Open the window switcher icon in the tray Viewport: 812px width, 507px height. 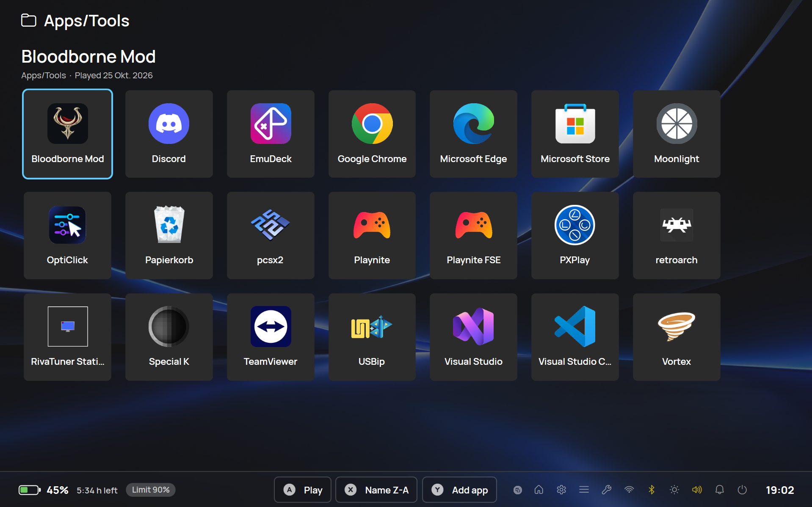coord(517,490)
